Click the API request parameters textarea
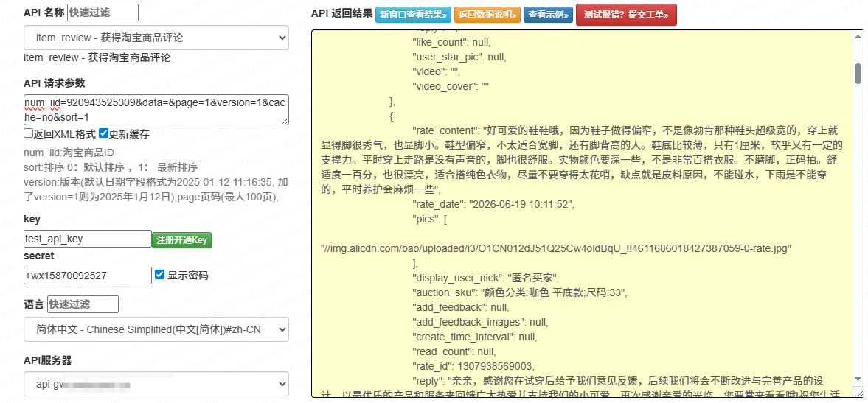 pos(156,110)
